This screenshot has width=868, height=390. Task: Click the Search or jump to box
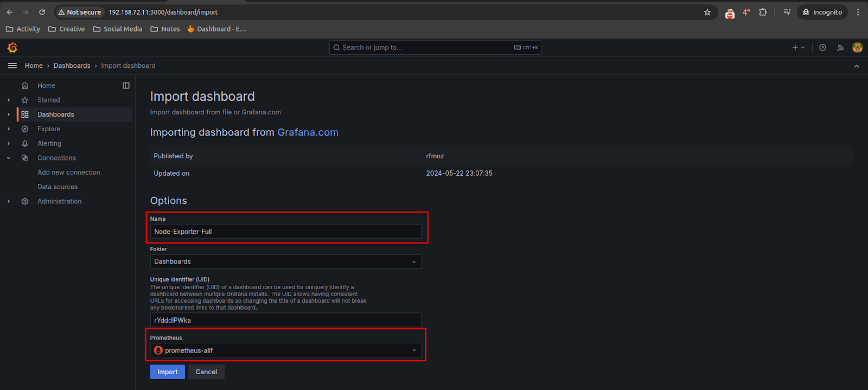435,48
